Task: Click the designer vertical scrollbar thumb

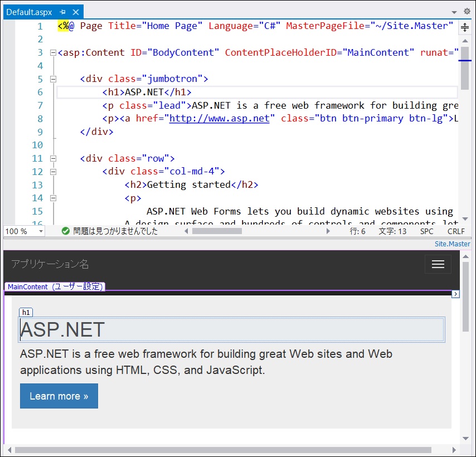Action: pos(465,297)
